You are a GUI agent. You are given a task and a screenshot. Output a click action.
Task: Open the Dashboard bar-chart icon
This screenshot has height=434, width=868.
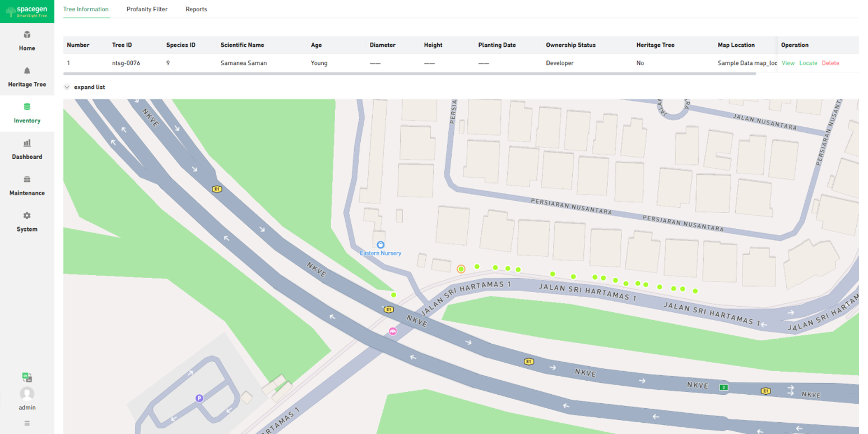pos(27,143)
